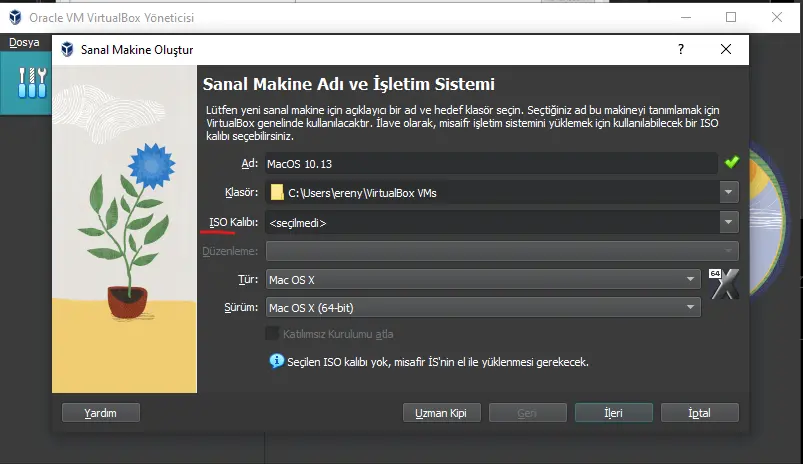This screenshot has width=803, height=464.
Task: Click İptal to cancel the wizard
Action: pos(700,413)
